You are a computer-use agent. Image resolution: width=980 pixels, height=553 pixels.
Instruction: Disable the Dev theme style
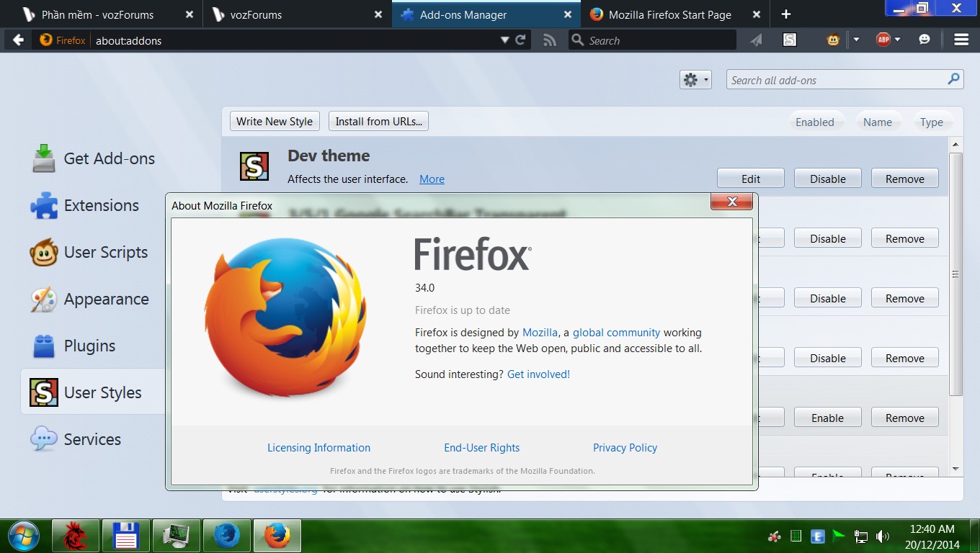[828, 179]
